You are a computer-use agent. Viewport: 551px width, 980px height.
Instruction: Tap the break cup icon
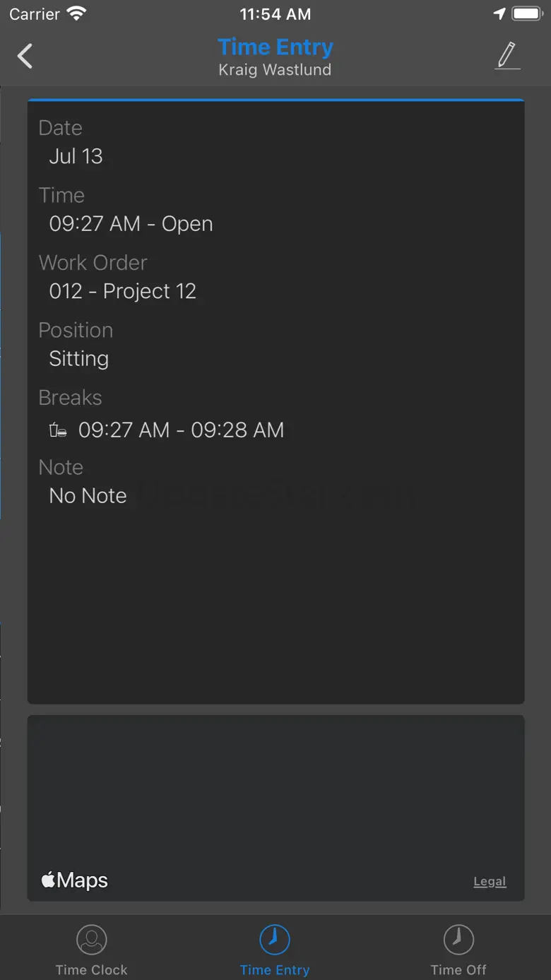[58, 430]
